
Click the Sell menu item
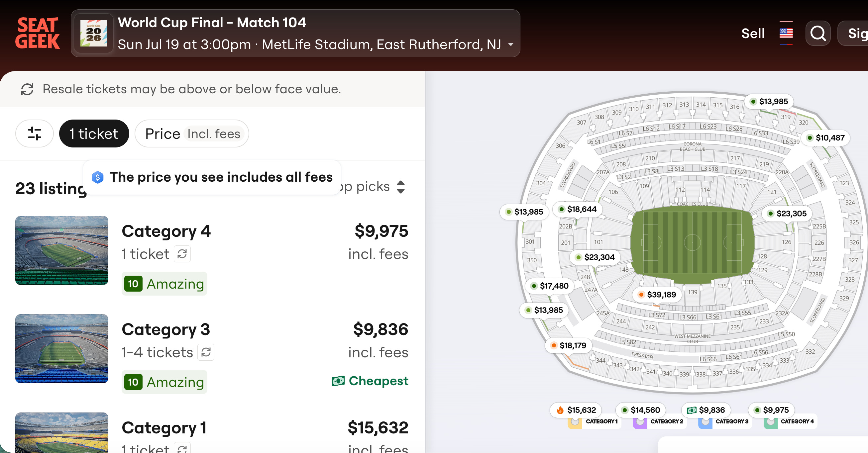pos(753,33)
